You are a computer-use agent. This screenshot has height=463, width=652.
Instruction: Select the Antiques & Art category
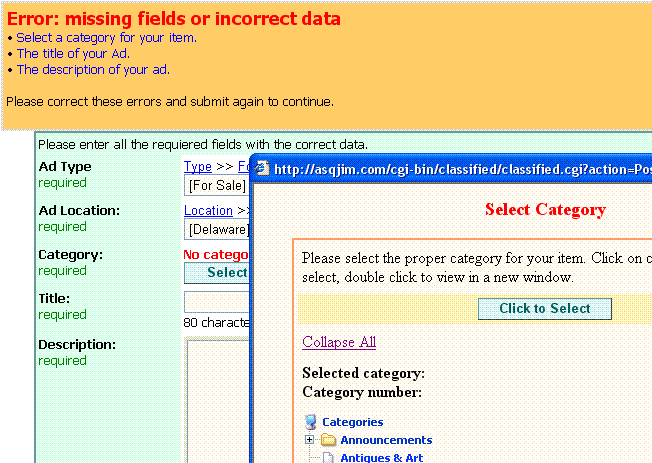pyautogui.click(x=382, y=458)
